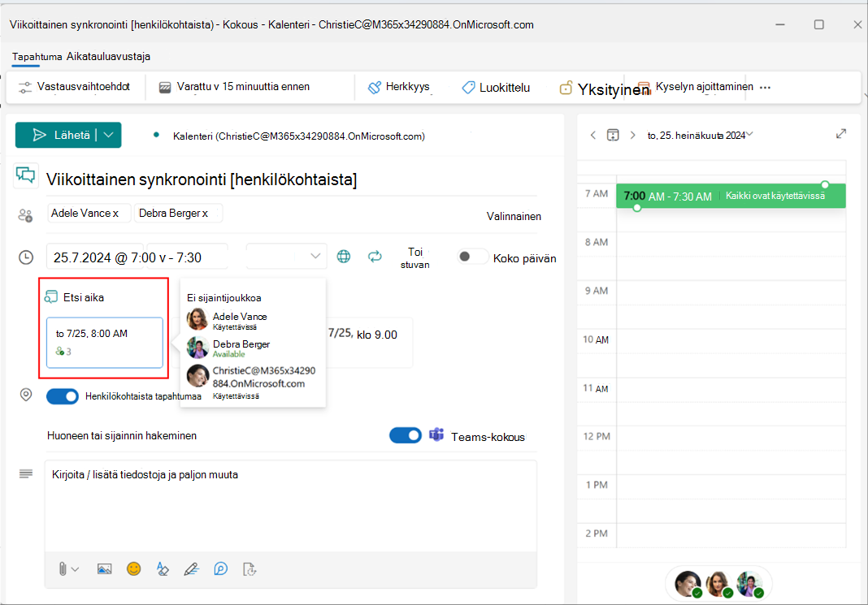Remove attendee Debra Berger
This screenshot has height=605, width=868.
[x=206, y=214]
